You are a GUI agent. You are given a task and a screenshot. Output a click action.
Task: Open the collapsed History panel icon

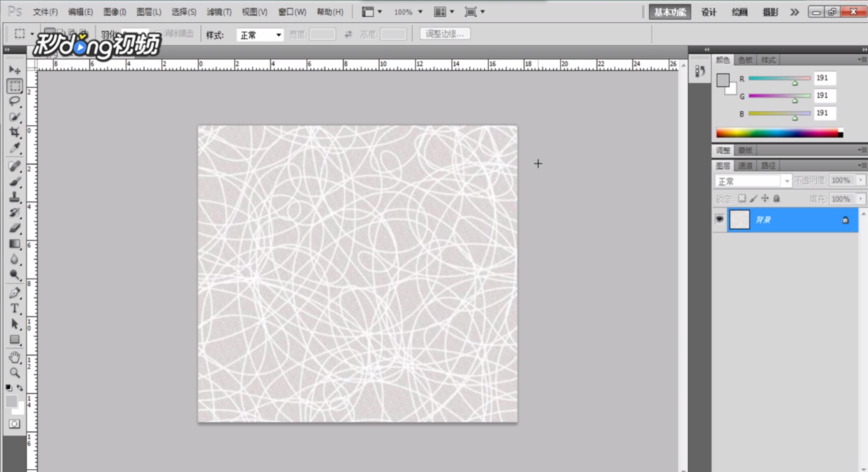700,71
